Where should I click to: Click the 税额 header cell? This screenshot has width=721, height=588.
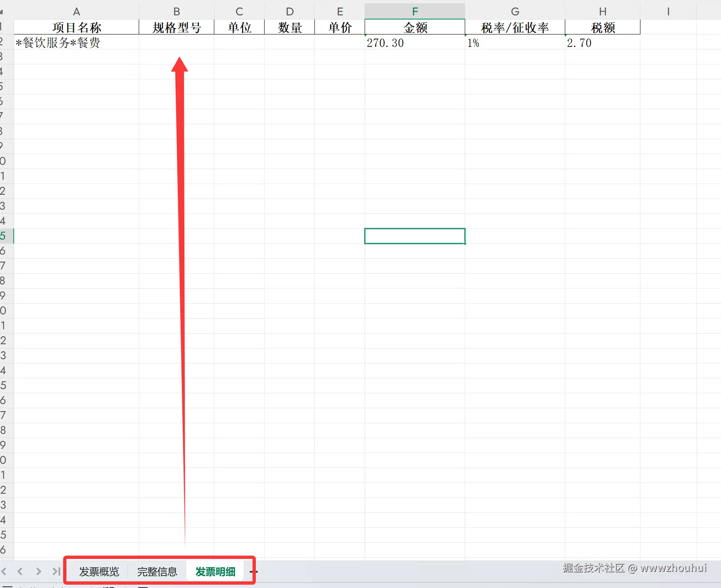(x=603, y=27)
